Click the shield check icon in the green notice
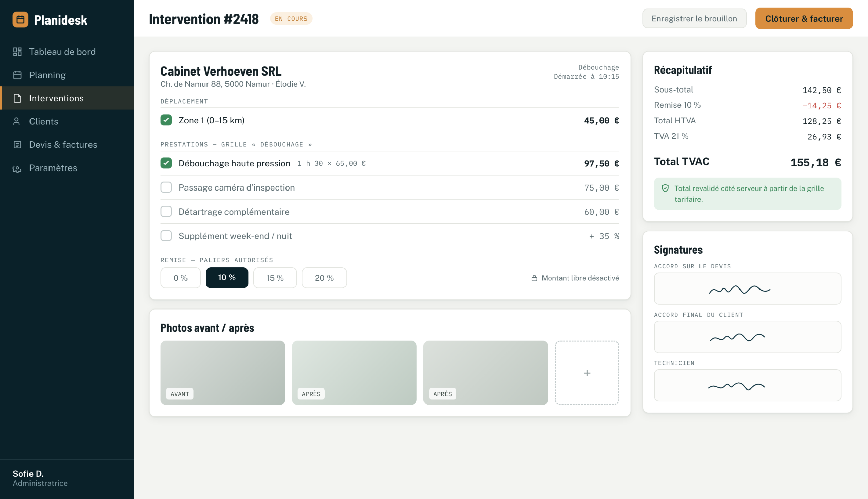The image size is (868, 499). tap(665, 188)
